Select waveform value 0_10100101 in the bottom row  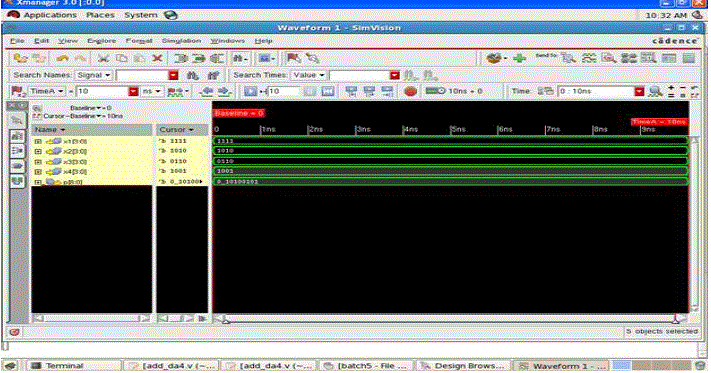[x=237, y=182]
